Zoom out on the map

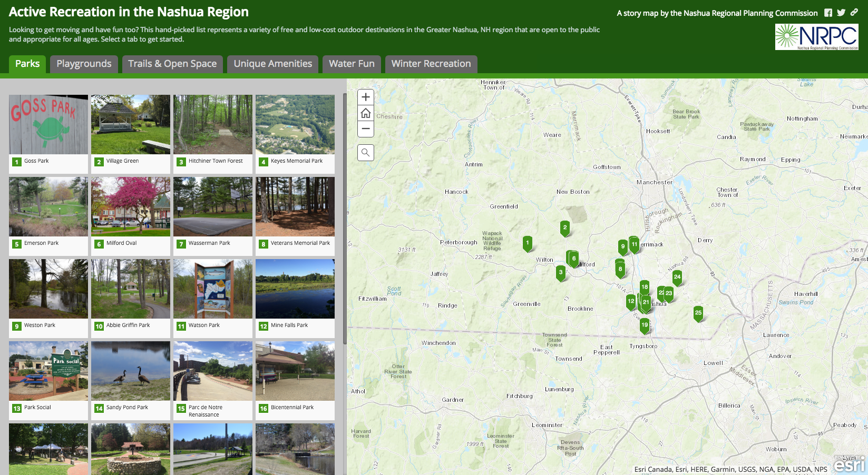[x=366, y=128]
